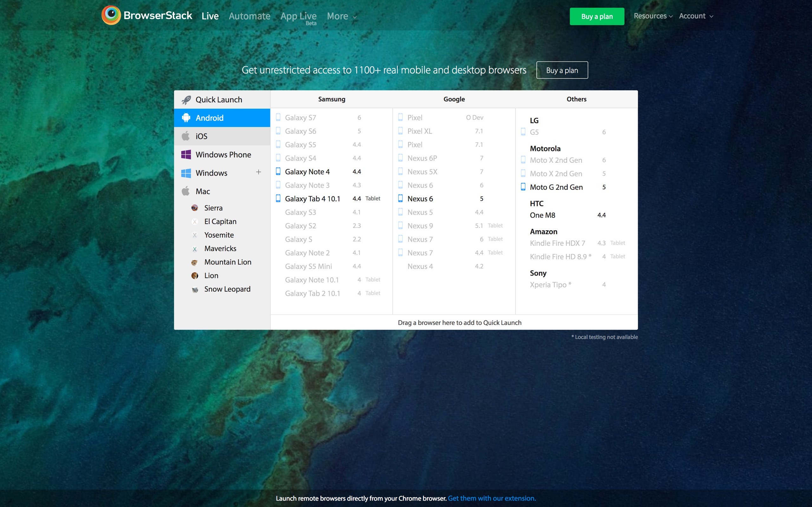
Task: Click device icon next to Nexus 6 version 5
Action: tap(400, 198)
